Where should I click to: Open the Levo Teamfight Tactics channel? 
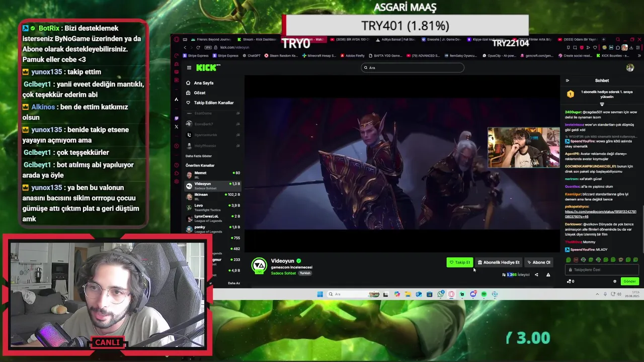pos(213,207)
